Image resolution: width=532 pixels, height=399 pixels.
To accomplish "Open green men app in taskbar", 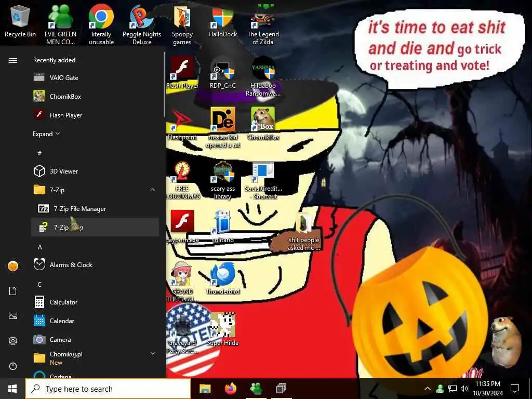I will click(x=256, y=389).
